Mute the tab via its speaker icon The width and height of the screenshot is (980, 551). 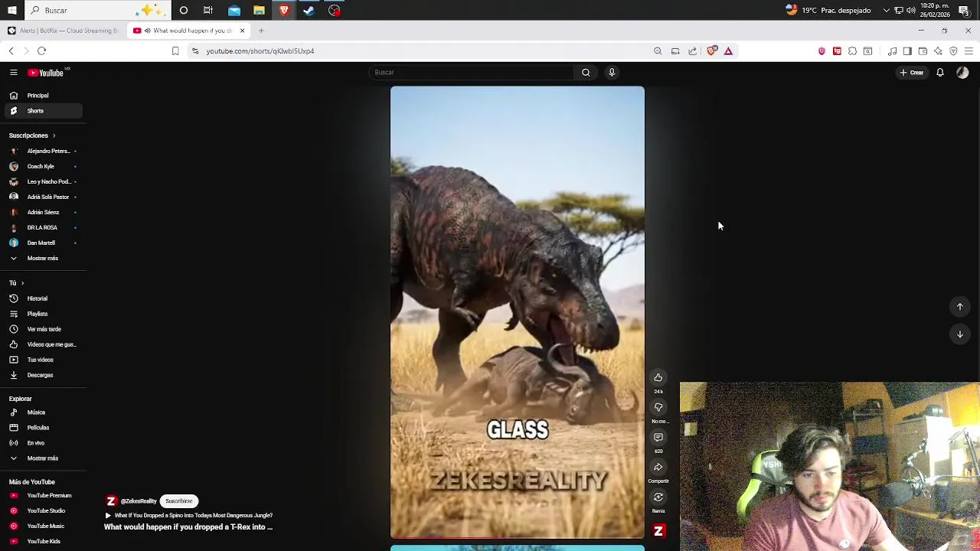(147, 31)
